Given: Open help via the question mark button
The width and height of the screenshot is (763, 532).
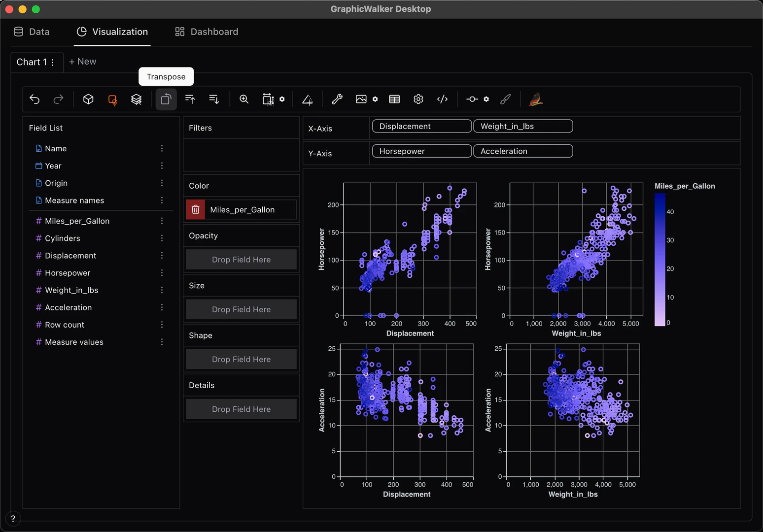Looking at the screenshot, I should (x=13, y=519).
